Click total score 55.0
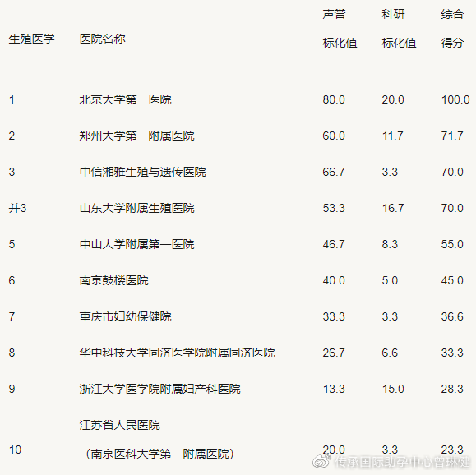Screen dimensions: 476x475 point(452,244)
